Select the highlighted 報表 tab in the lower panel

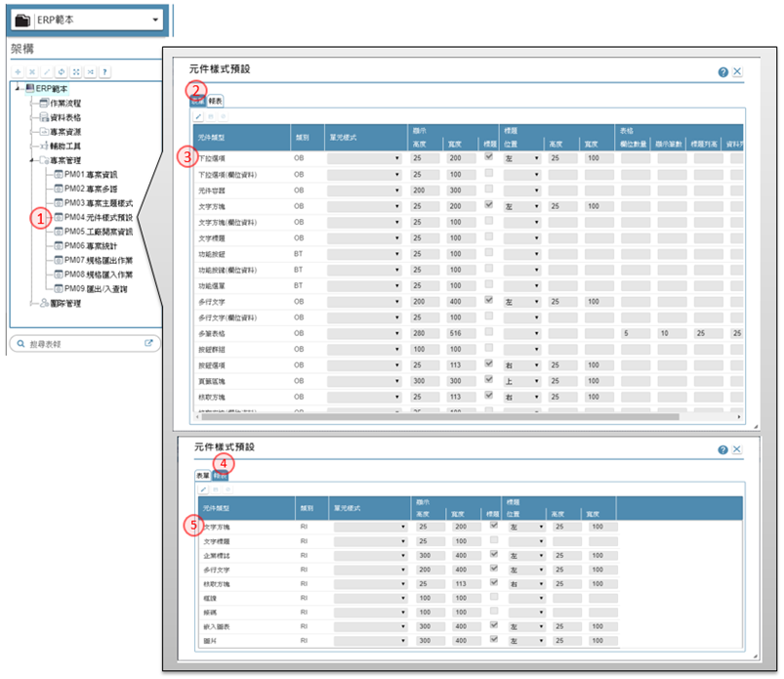pos(220,476)
